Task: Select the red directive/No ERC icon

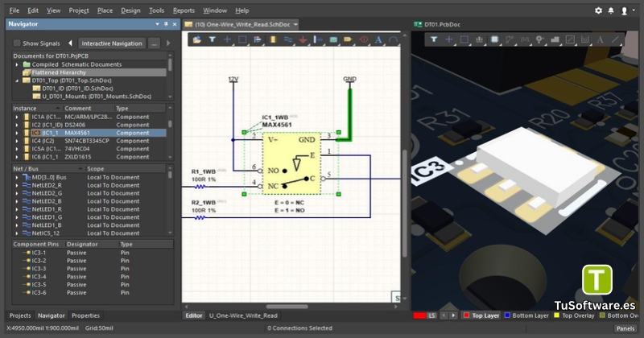Action: tap(364, 40)
